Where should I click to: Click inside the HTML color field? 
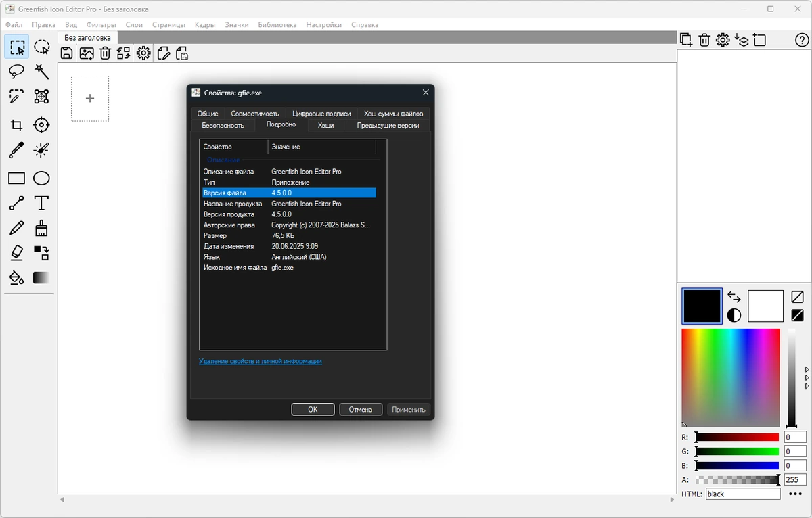pos(742,494)
